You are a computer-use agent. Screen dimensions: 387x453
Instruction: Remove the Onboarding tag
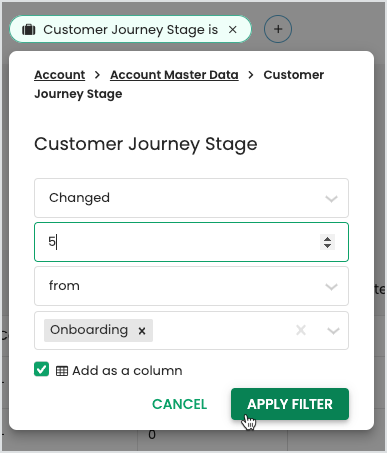[142, 331]
